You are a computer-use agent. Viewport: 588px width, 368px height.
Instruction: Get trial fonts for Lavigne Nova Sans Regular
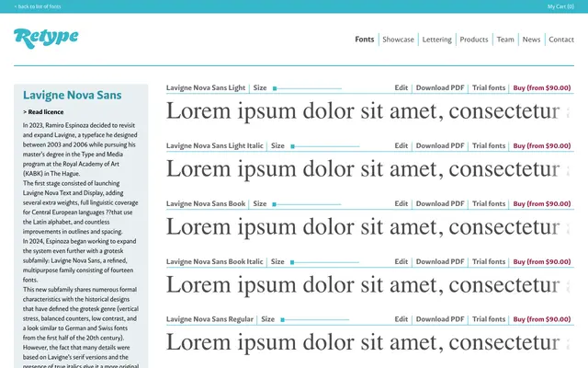[x=489, y=319]
